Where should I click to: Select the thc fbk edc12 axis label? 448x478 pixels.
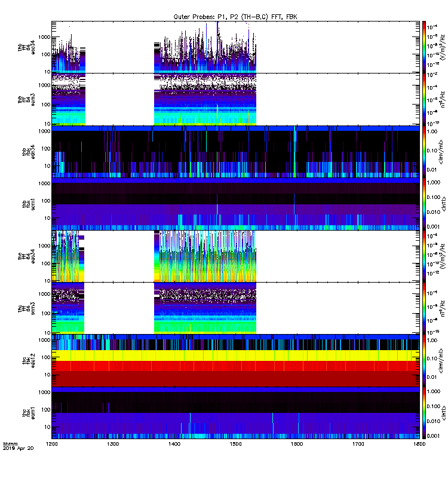(x=28, y=360)
